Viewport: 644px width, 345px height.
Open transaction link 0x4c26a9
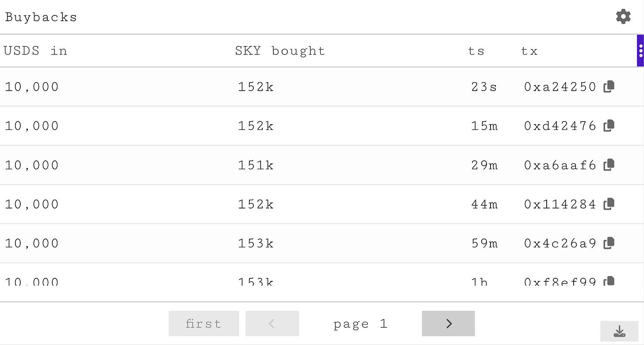560,243
